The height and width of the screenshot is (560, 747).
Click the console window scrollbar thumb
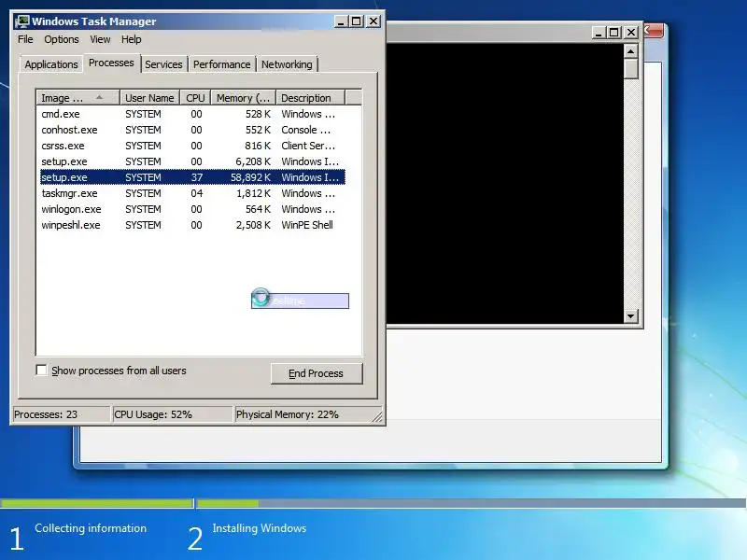631,69
